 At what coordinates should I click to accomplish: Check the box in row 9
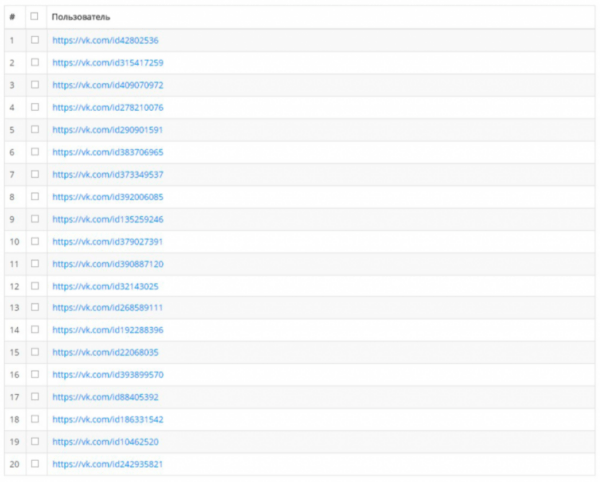pos(35,219)
